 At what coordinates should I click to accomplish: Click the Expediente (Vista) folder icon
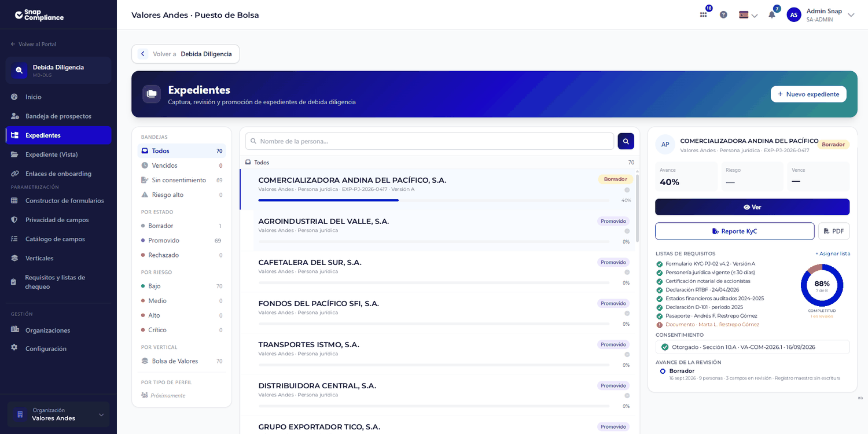click(14, 155)
